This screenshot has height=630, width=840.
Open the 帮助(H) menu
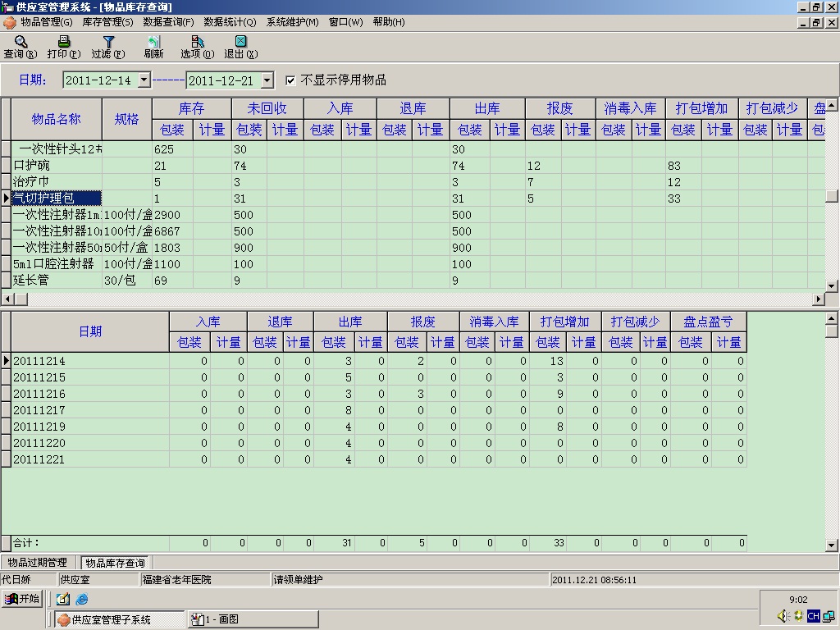(x=389, y=22)
